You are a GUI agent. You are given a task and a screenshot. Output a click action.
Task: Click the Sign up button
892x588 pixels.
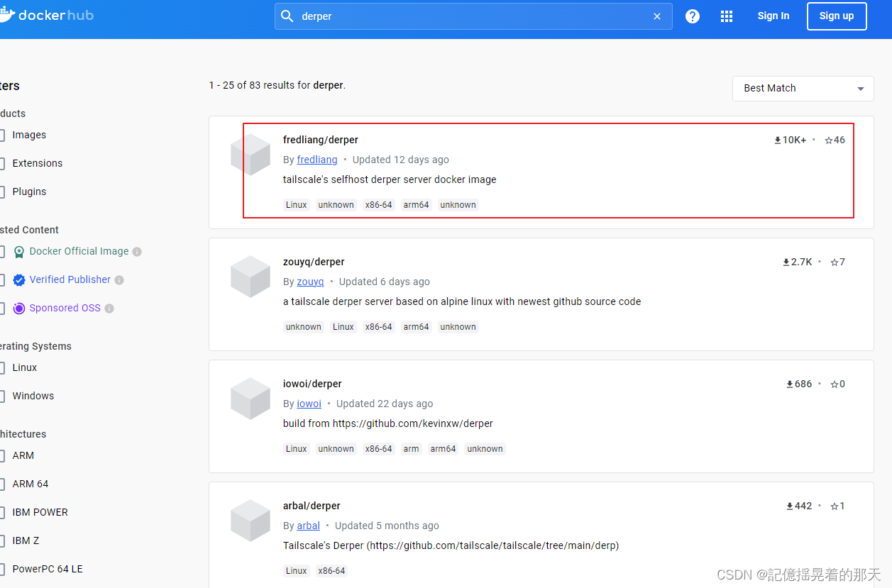(x=837, y=16)
